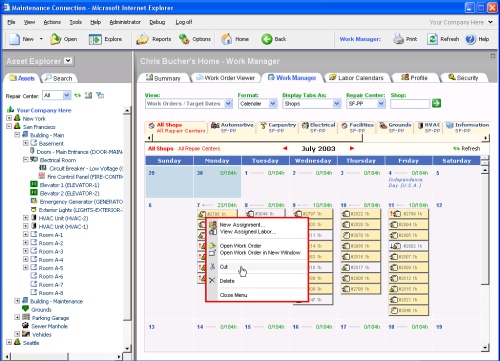
Task: Click the Open folder toolbar icon
Action: 55,39
